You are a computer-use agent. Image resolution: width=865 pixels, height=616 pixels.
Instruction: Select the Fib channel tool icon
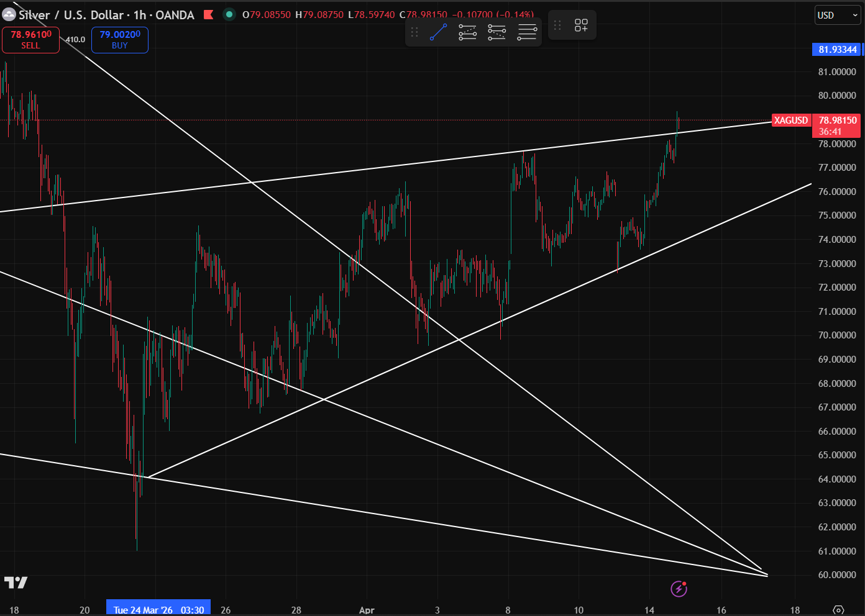(x=527, y=32)
